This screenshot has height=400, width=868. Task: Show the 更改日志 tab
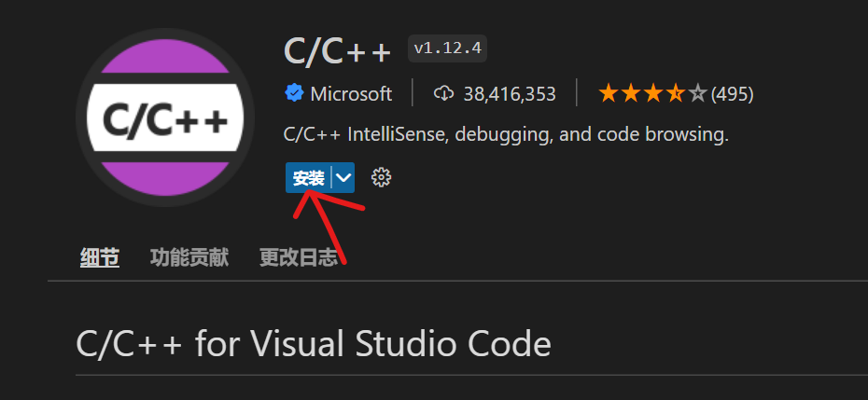coord(298,258)
